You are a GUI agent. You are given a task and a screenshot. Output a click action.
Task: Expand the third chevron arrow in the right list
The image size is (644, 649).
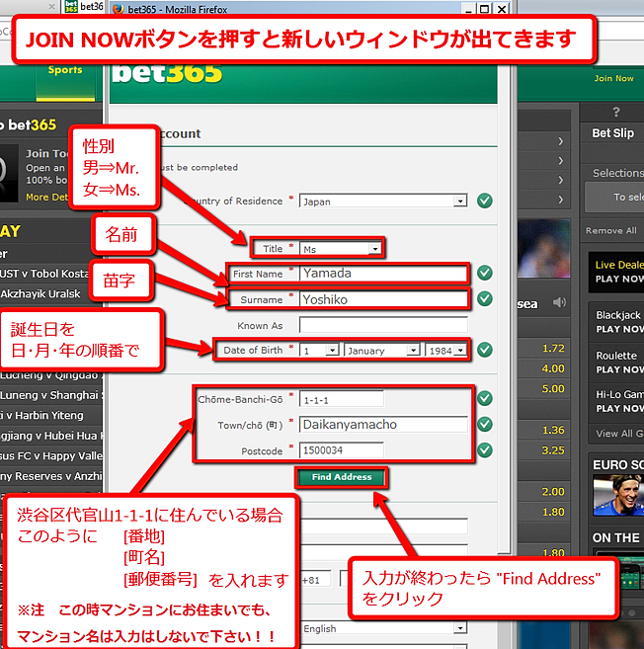click(560, 180)
